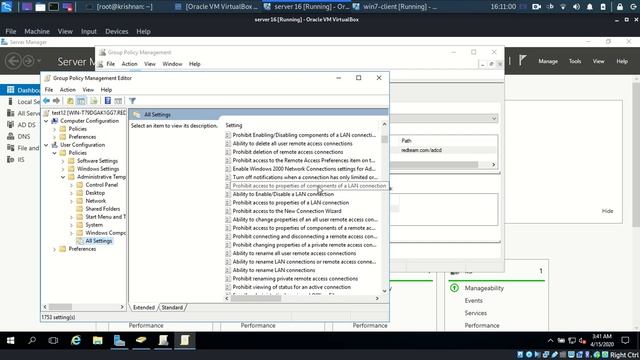Viewport: 640px width, 360px height.
Task: Open Tools in Server Manager
Action: point(575,61)
